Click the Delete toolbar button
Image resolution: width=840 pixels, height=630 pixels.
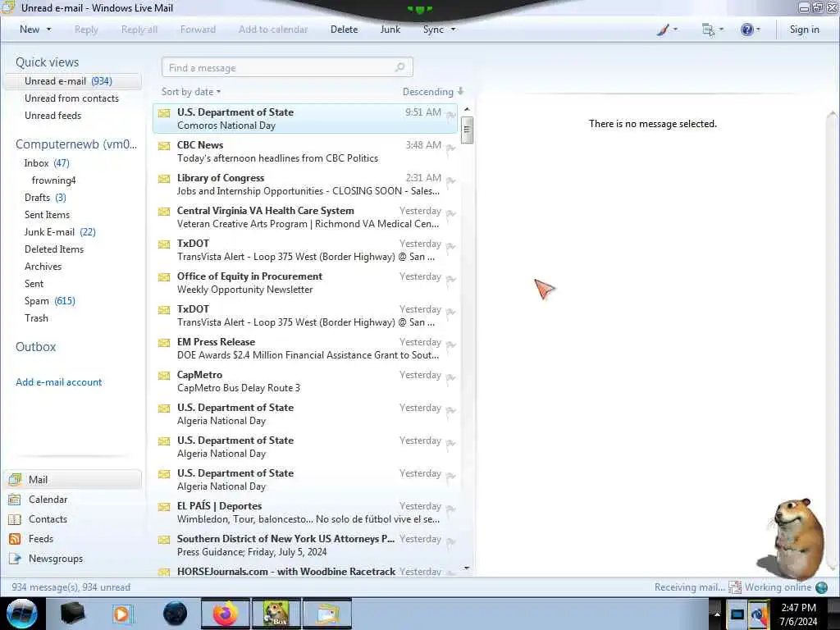point(344,30)
